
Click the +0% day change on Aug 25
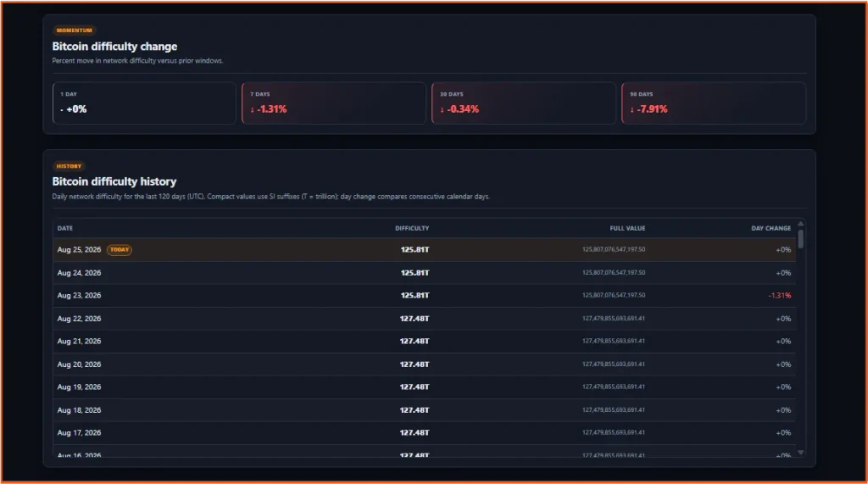coord(783,250)
